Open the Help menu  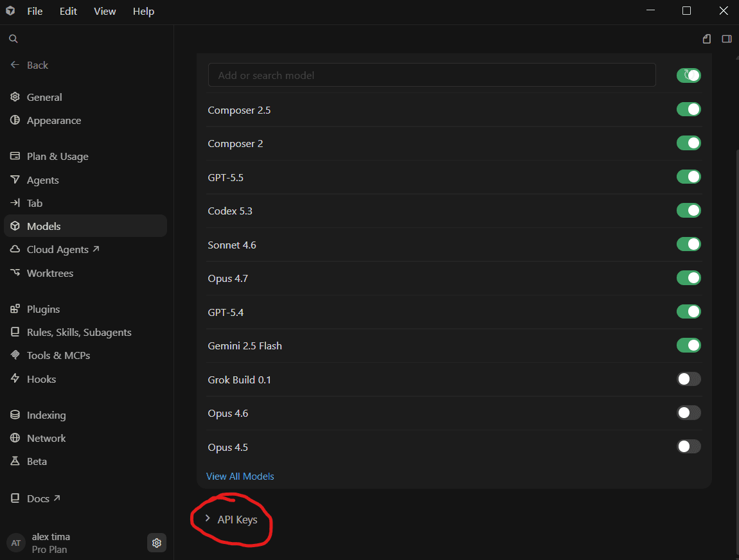pyautogui.click(x=143, y=12)
